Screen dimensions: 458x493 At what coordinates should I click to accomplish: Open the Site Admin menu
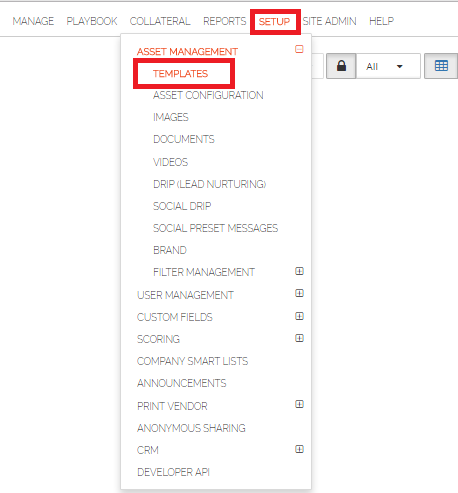click(x=329, y=21)
